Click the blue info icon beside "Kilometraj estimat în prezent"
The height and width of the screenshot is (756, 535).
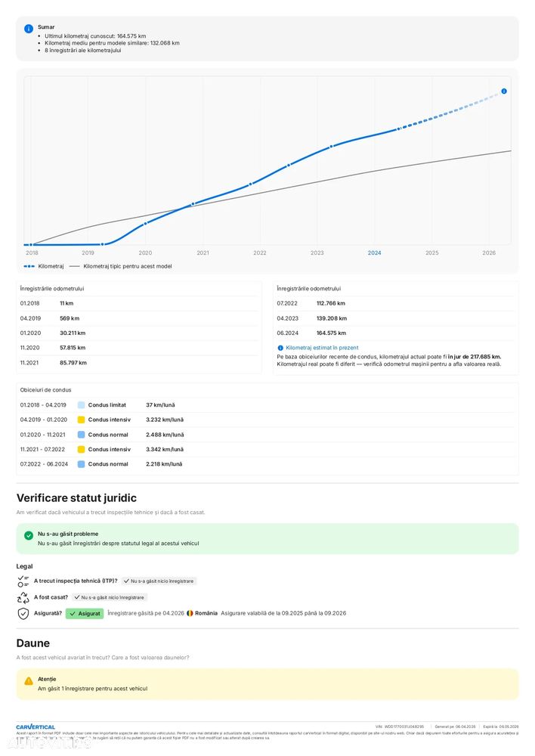(x=280, y=348)
